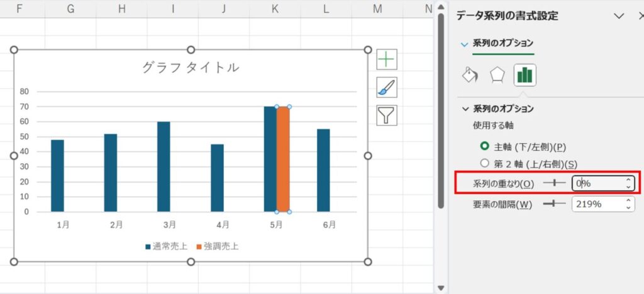Collapse the 系列のオプション section heading

click(499, 109)
